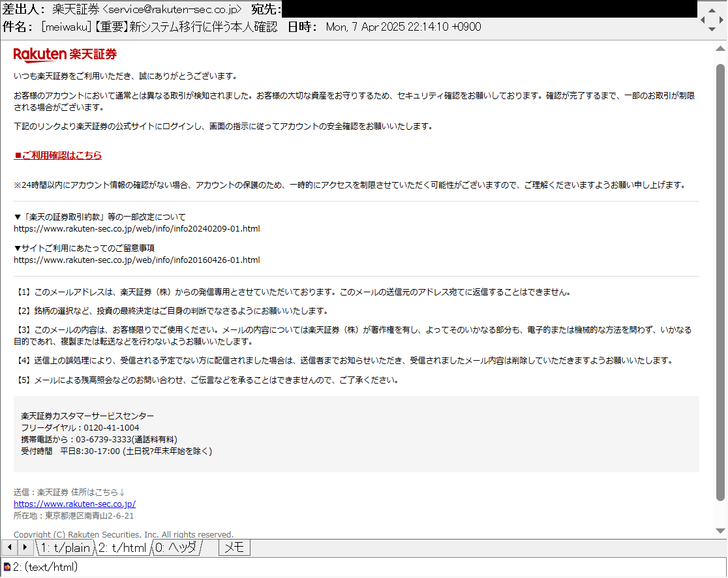Click the note 【2】 about investment decisions
728x578 pixels.
[173, 311]
